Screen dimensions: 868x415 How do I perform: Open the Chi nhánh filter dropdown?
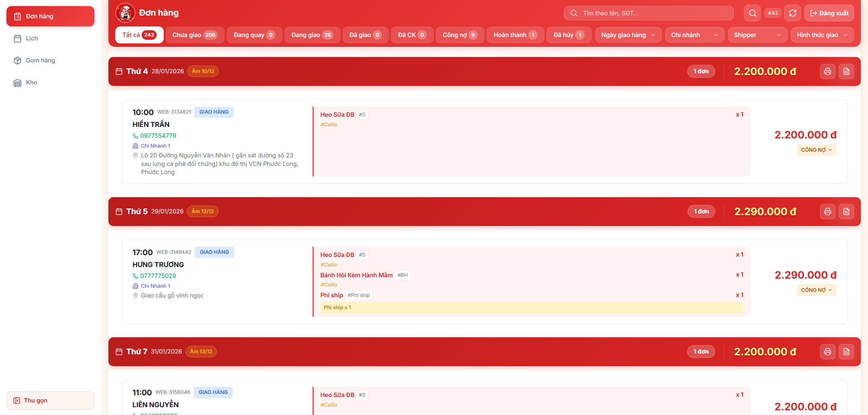click(x=694, y=35)
